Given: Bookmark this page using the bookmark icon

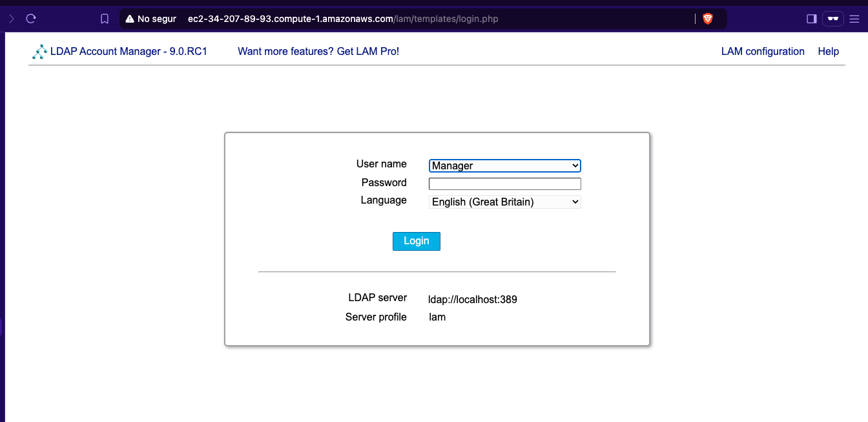Looking at the screenshot, I should (x=105, y=19).
